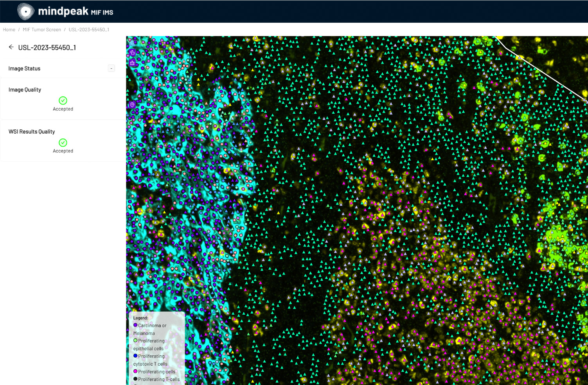
Task: Click Accepted under Image Quality
Action: tap(63, 109)
